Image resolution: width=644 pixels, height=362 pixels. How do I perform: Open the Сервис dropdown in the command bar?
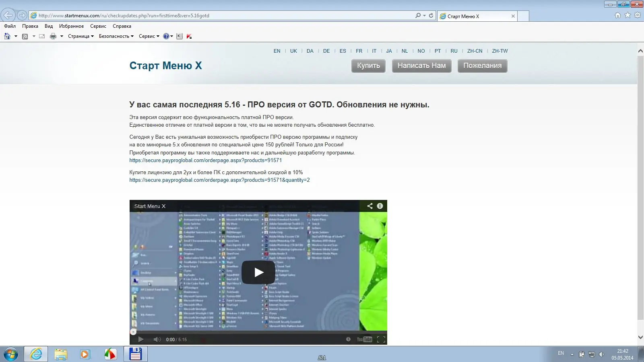coord(149,36)
